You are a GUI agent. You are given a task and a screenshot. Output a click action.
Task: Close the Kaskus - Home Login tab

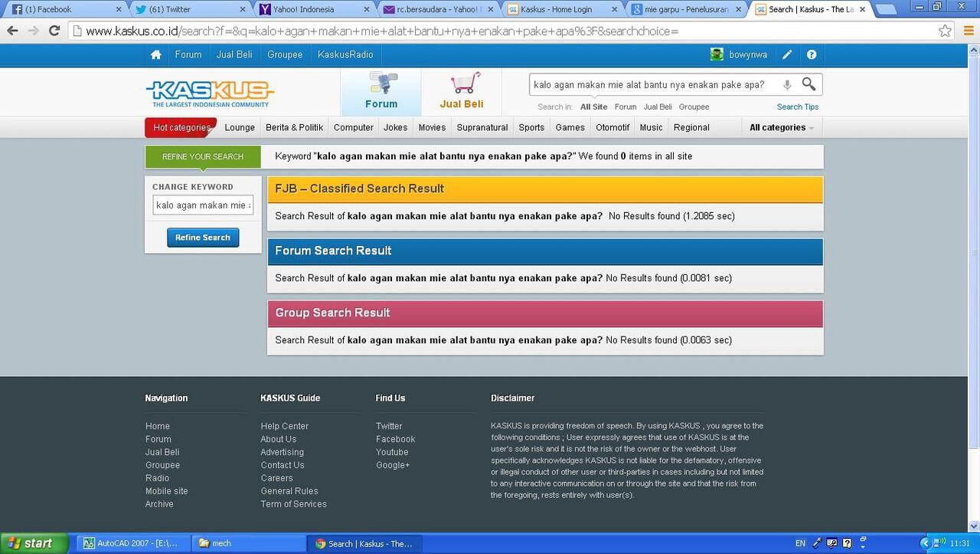pos(615,10)
